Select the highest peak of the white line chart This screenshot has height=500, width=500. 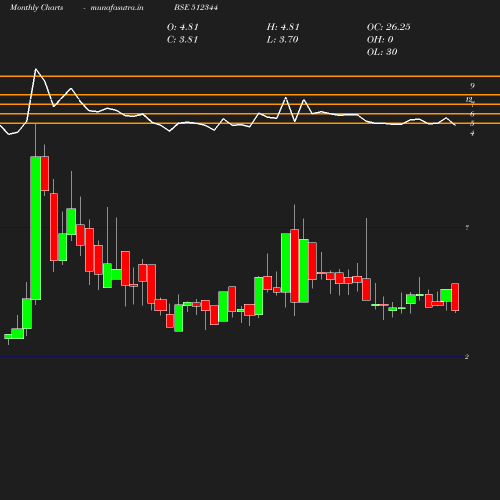pos(36,69)
